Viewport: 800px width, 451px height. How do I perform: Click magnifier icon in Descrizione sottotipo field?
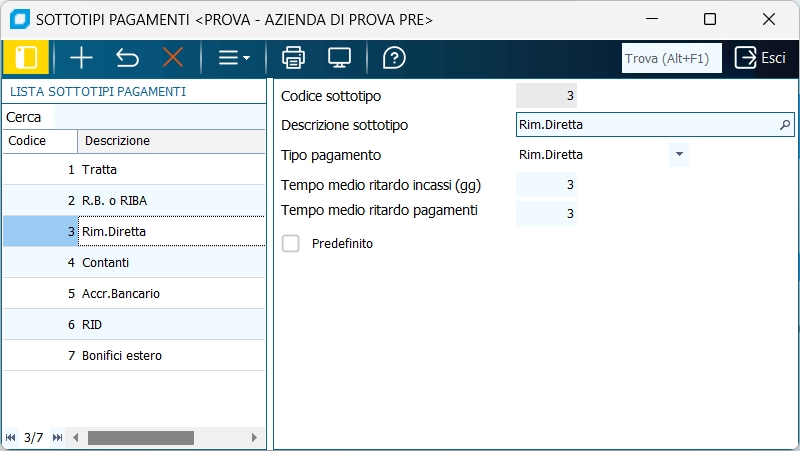785,125
